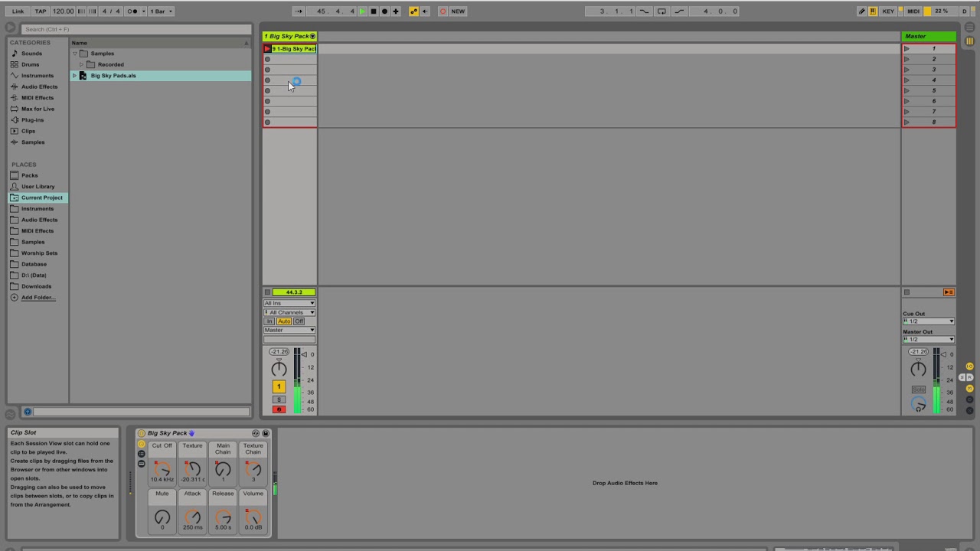The height and width of the screenshot is (551, 980).
Task: Open the All Ins input dropdown
Action: click(x=289, y=303)
